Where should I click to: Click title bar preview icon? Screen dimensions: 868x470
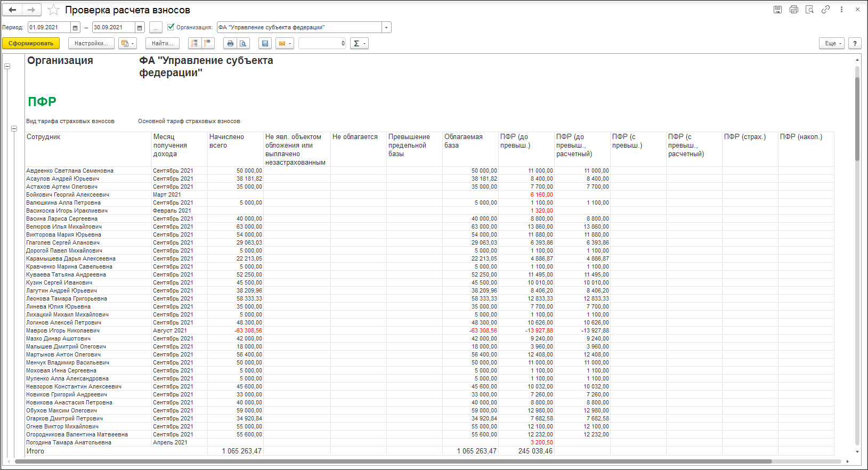pos(810,10)
